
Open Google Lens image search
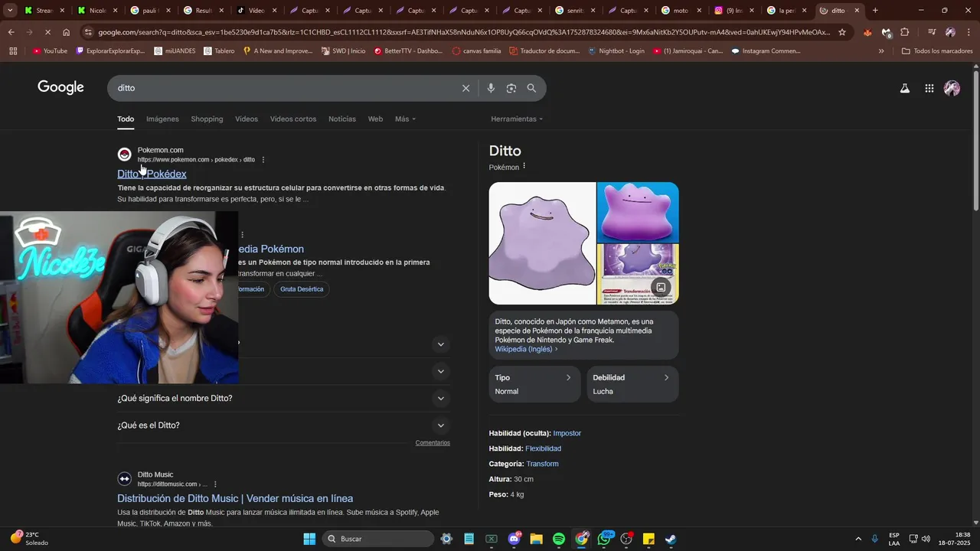coord(511,88)
